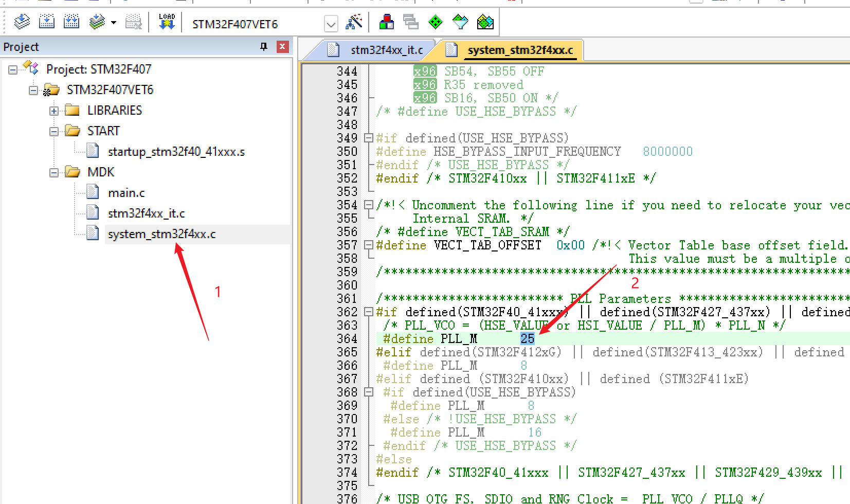Image resolution: width=850 pixels, height=504 pixels.
Task: Select stm32f4xx_it.c in the project tree
Action: pos(147,213)
